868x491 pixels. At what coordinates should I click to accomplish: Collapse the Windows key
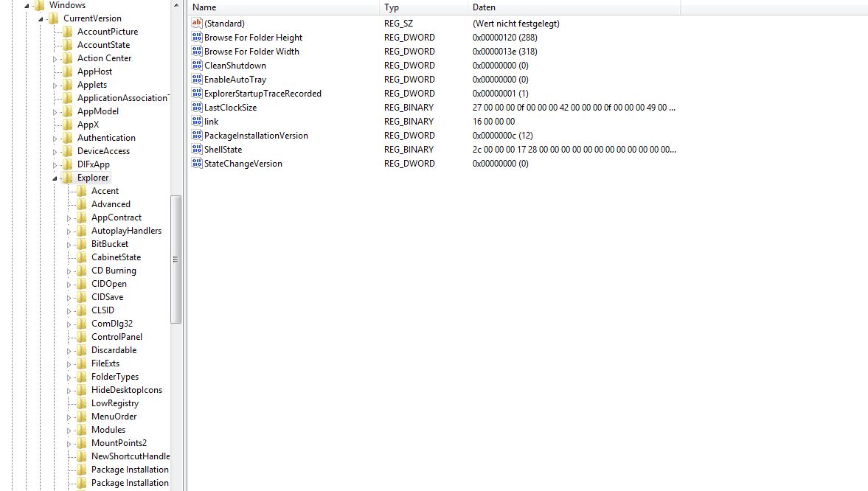(27, 6)
